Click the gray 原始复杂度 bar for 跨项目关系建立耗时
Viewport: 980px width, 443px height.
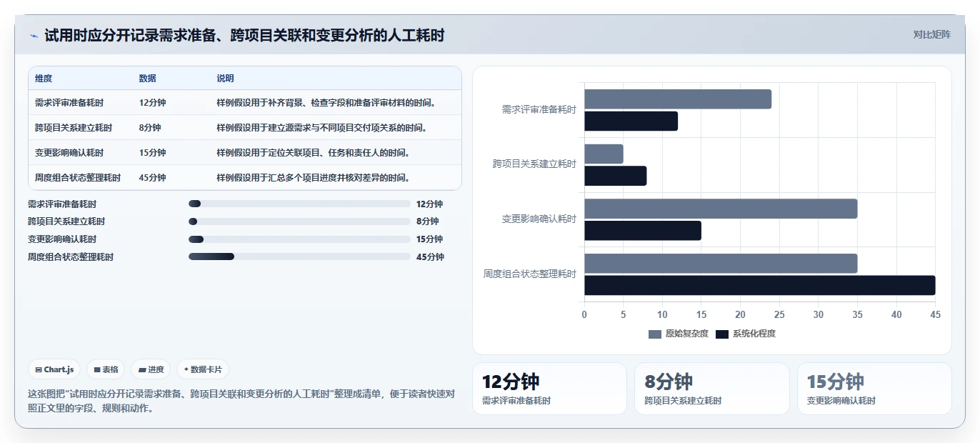(604, 154)
